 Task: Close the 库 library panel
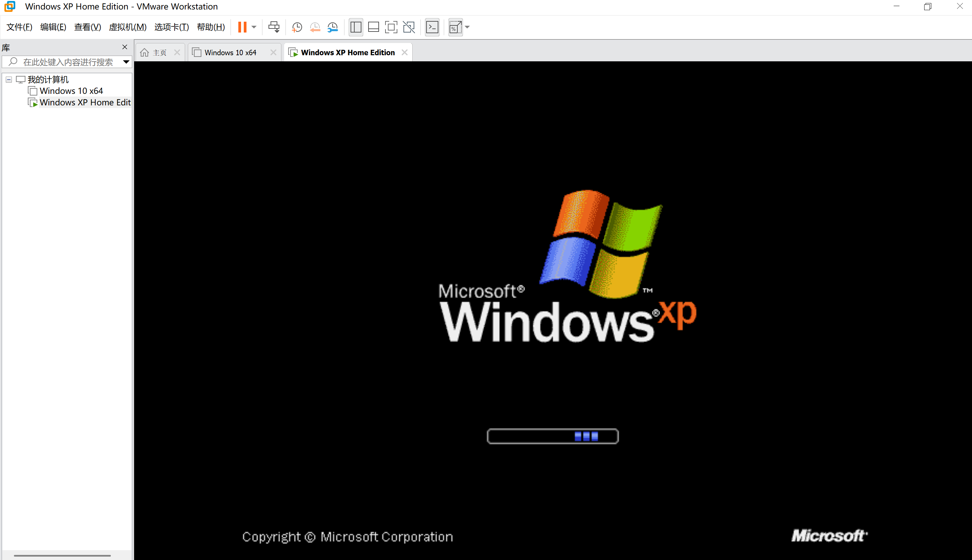point(124,47)
